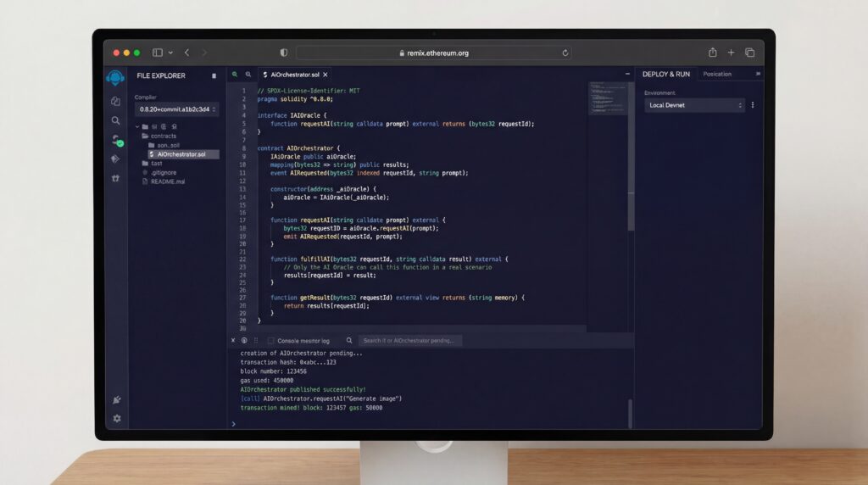868x485 pixels.
Task: Click the drag-handle dots in terminal toolbar
Action: coord(256,341)
